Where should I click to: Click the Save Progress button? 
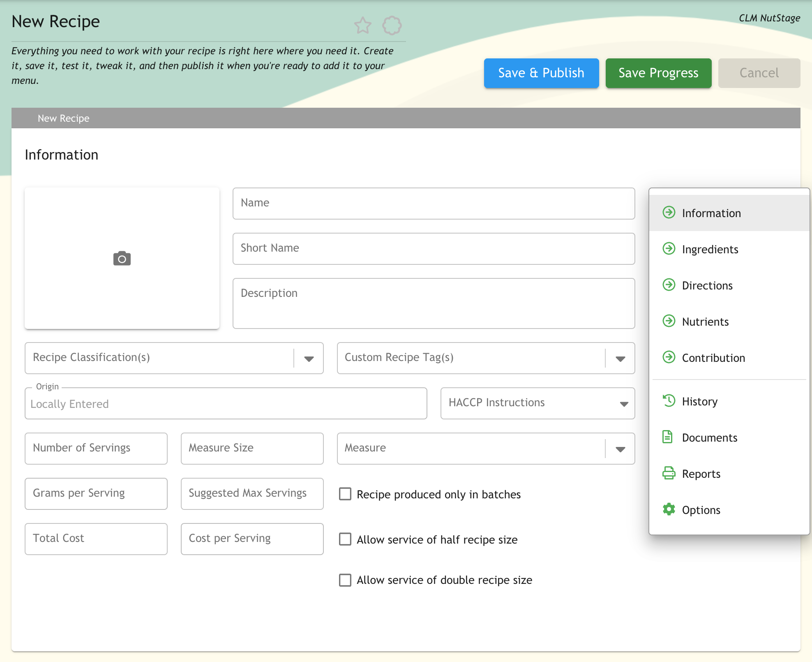click(658, 73)
